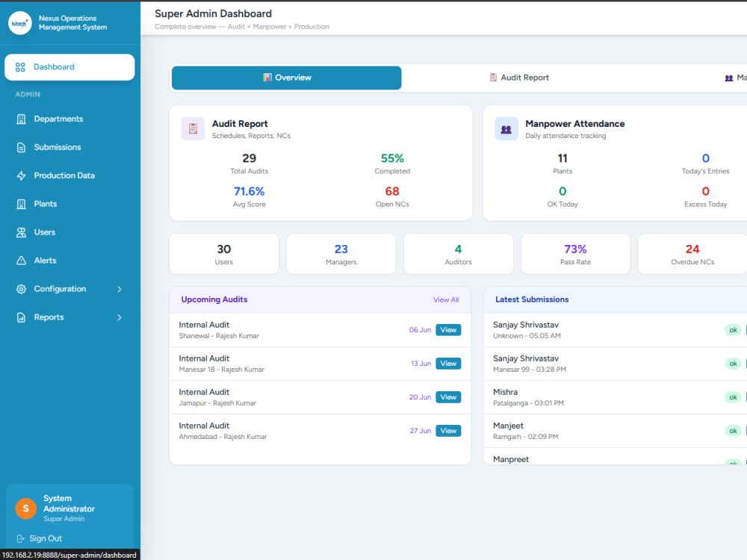Click ok badge for Sanjay Shrivastav Unknown submission
The width and height of the screenshot is (747, 560).
[x=733, y=330]
